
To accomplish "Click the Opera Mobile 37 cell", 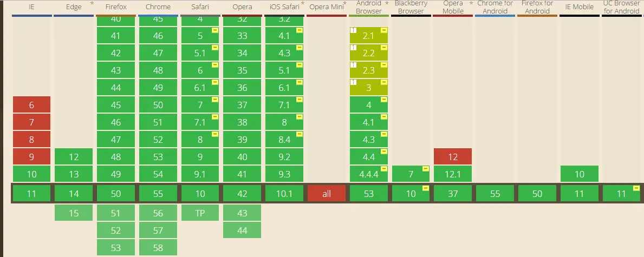I will pyautogui.click(x=453, y=193).
